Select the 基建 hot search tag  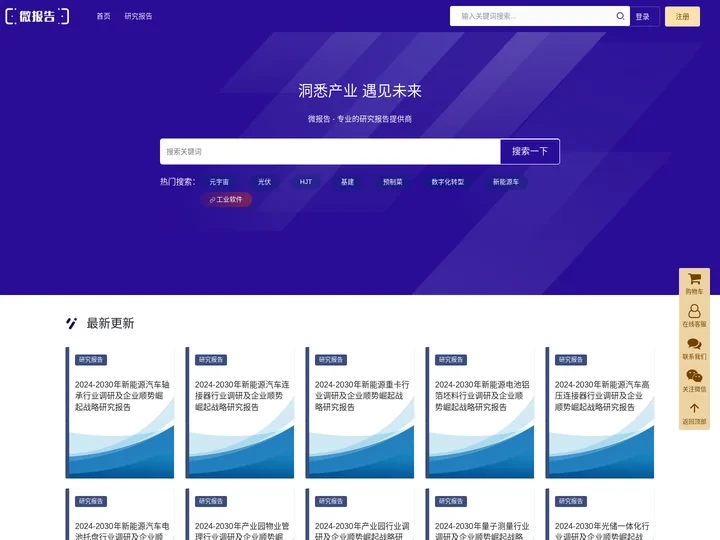[348, 182]
